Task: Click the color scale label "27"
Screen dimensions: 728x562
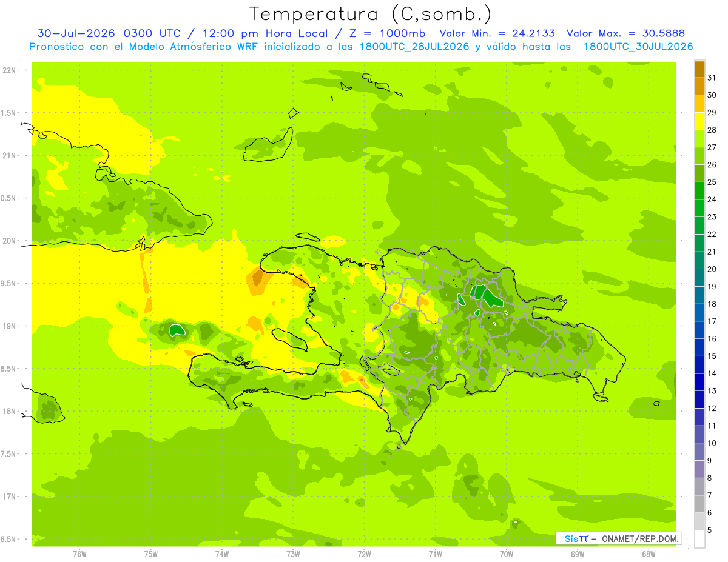Action: click(x=712, y=147)
